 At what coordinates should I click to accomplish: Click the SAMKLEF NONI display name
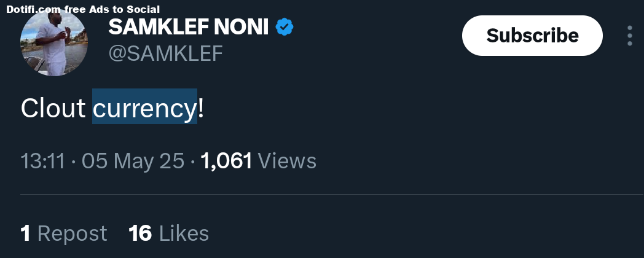189,28
